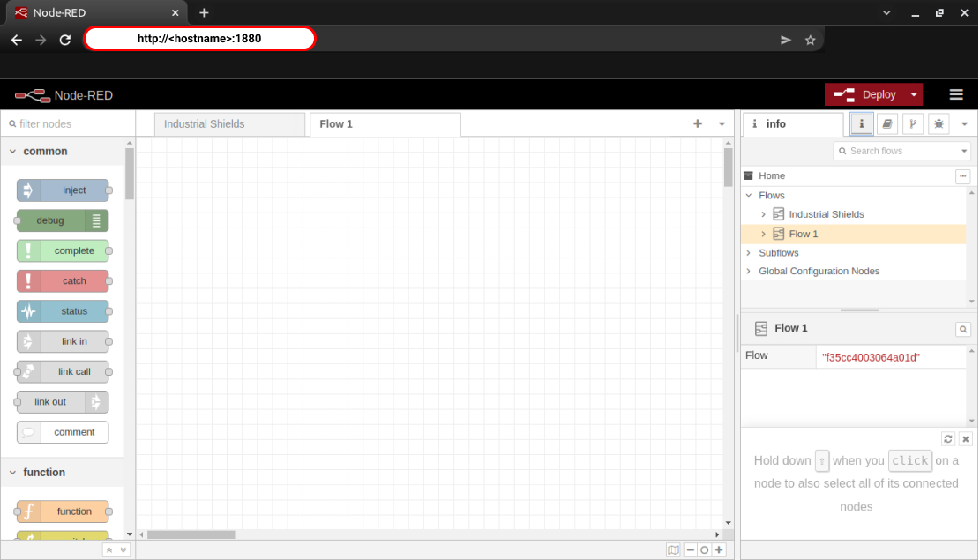Viewport: 980px width, 560px height.
Task: Reload the Node-RED page
Action: 65,40
